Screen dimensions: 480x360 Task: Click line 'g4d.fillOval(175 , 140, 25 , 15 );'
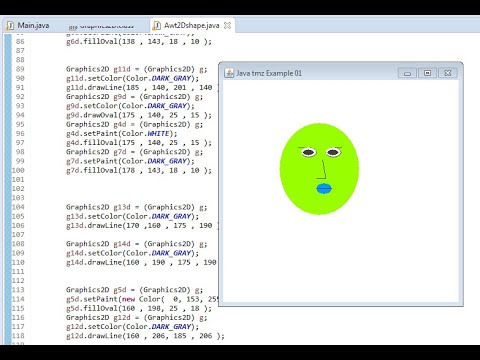click(139, 143)
